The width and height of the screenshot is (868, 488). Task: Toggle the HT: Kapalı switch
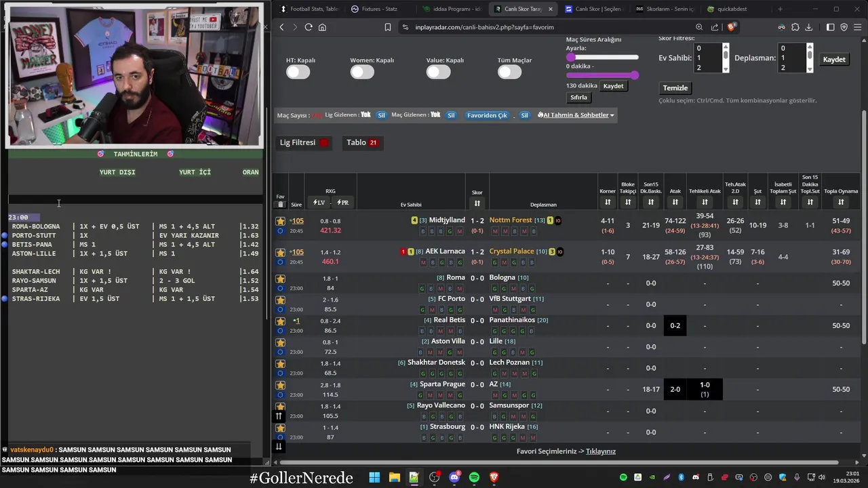(x=298, y=72)
